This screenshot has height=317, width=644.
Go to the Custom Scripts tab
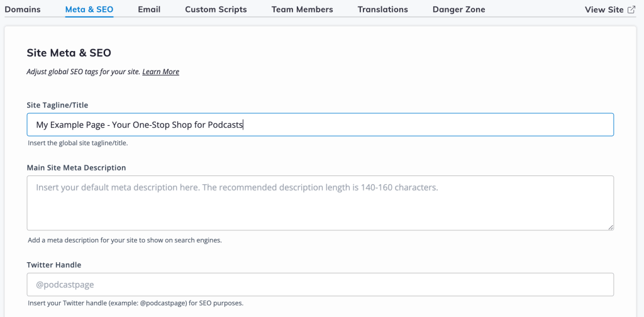coord(216,9)
